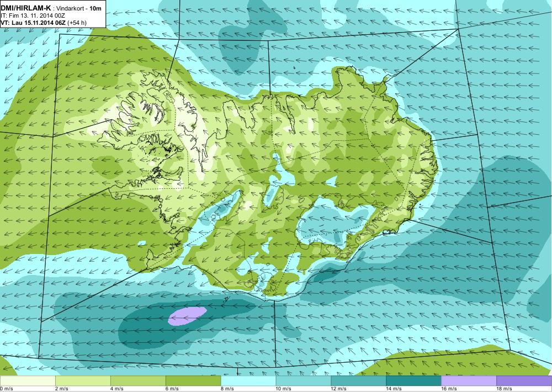Viewport: 552px width, 392px height.
Task: Click the '16 m/s' legend label
Action: (449, 389)
